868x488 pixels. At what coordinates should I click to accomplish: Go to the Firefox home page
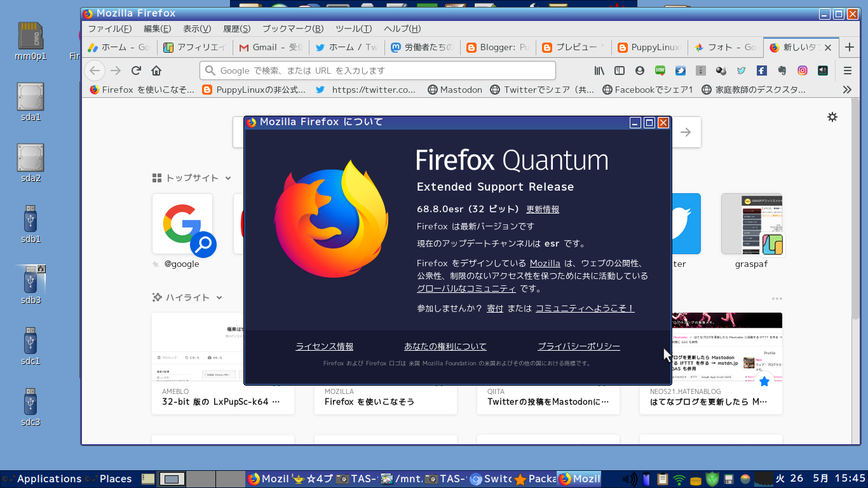click(x=156, y=71)
